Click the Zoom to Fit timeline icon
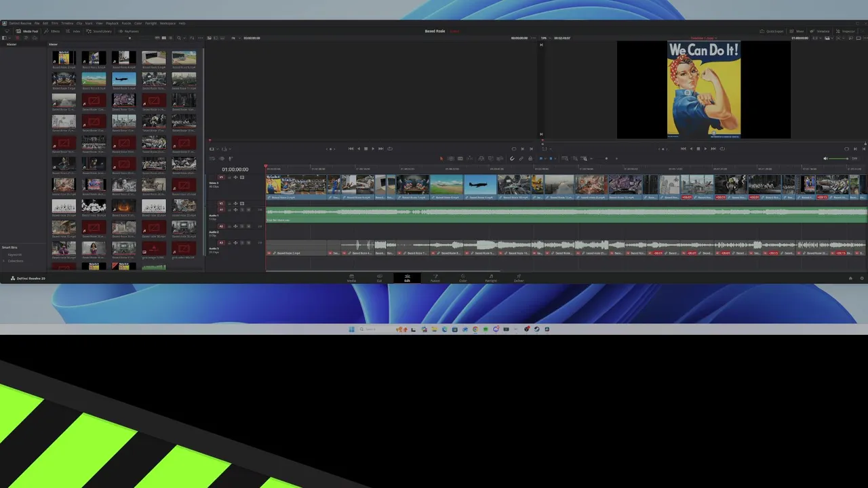Image resolution: width=868 pixels, height=488 pixels. click(564, 159)
